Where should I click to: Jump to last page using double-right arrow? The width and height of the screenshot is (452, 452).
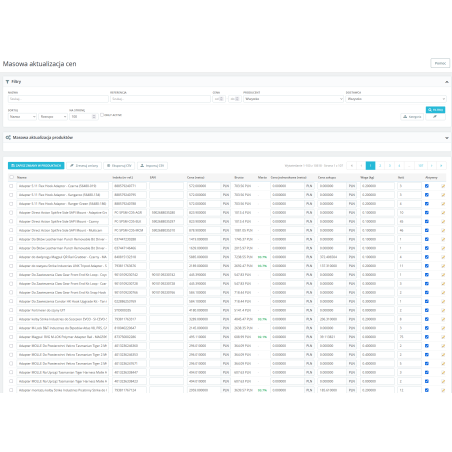point(441,166)
